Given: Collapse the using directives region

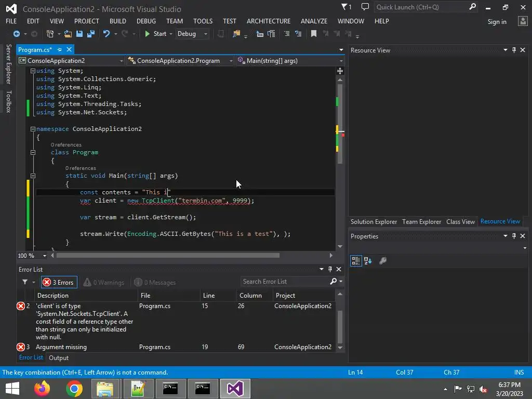Looking at the screenshot, I should coord(33,71).
